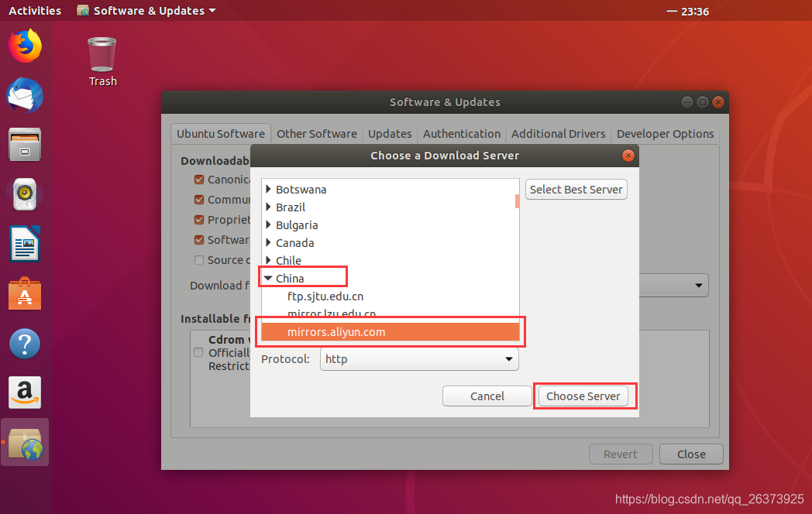
Task: Switch to the Authentication tab
Action: [462, 134]
